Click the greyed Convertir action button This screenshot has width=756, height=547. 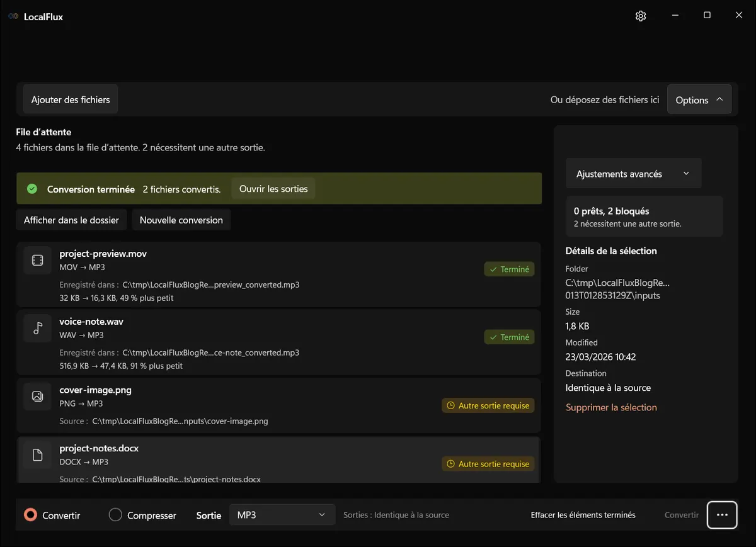pyautogui.click(x=682, y=515)
